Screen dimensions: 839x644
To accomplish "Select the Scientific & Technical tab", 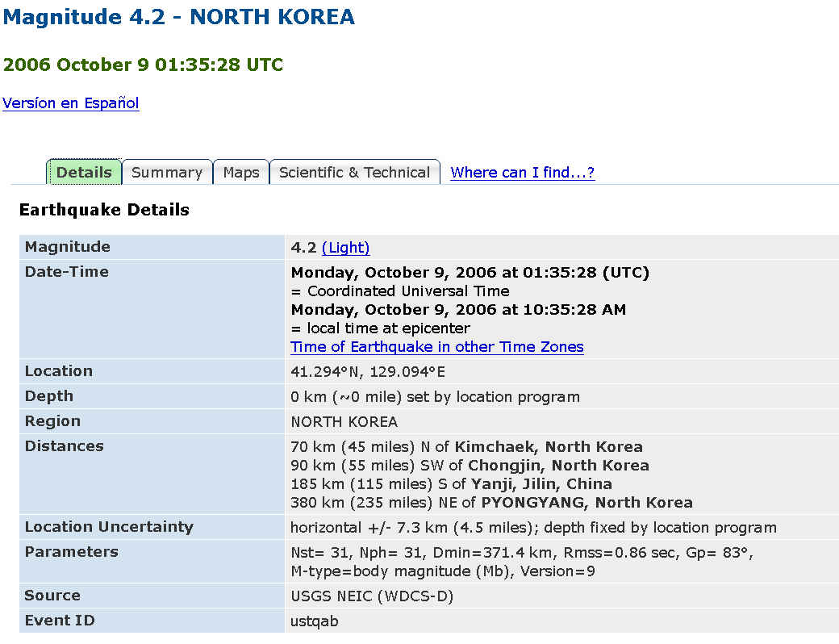I will tap(354, 173).
